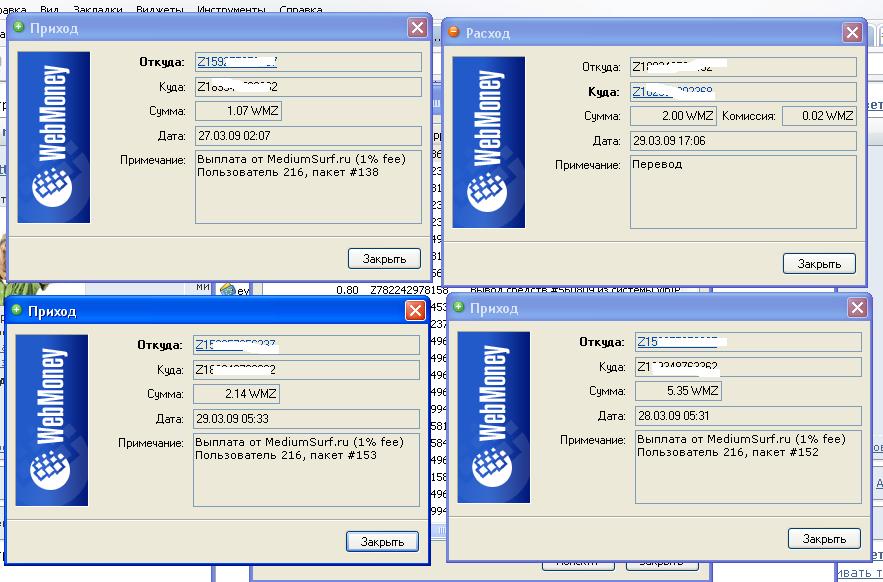Click the Сумма field showing 2.00 WMZ
Image resolution: width=883 pixels, height=582 pixels.
click(674, 116)
